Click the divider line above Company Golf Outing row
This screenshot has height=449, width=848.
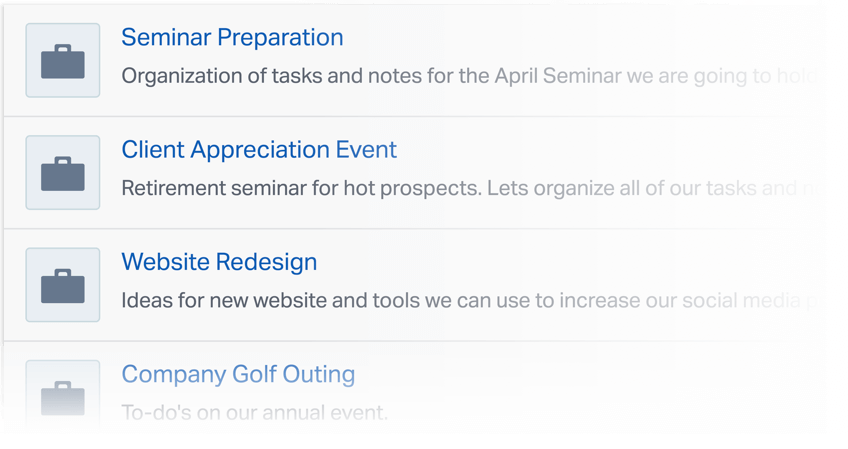pos(411,341)
